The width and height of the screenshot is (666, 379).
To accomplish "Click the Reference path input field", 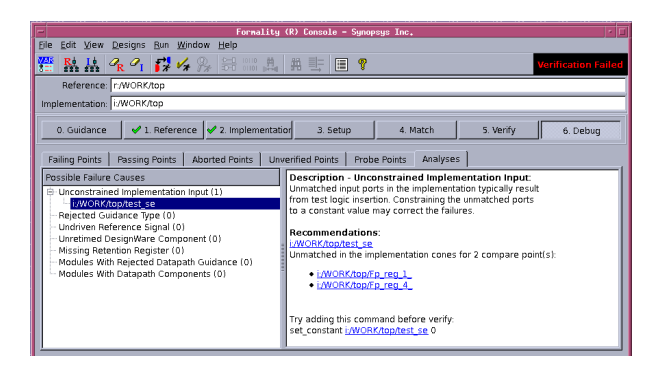I will pyautogui.click(x=368, y=85).
